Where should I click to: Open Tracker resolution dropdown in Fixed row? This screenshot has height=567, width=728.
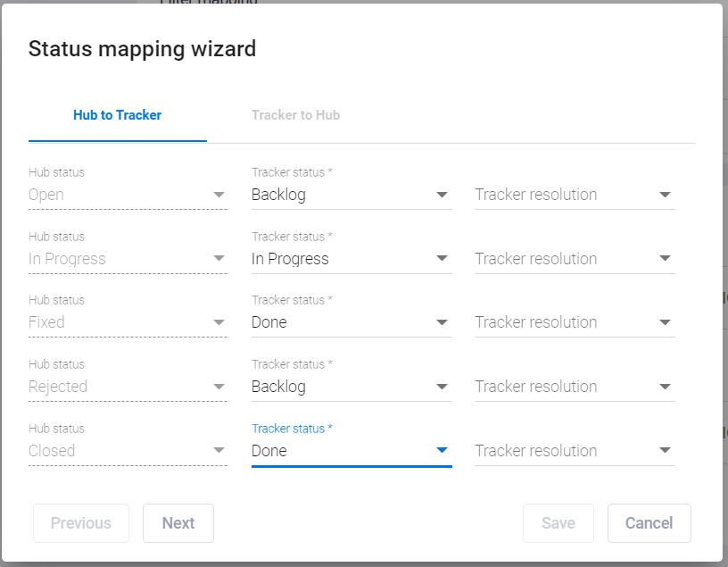tap(575, 322)
